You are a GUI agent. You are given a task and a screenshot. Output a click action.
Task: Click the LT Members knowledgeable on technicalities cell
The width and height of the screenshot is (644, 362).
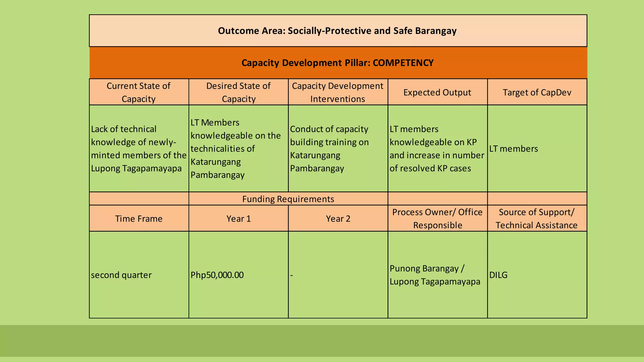pos(238,149)
